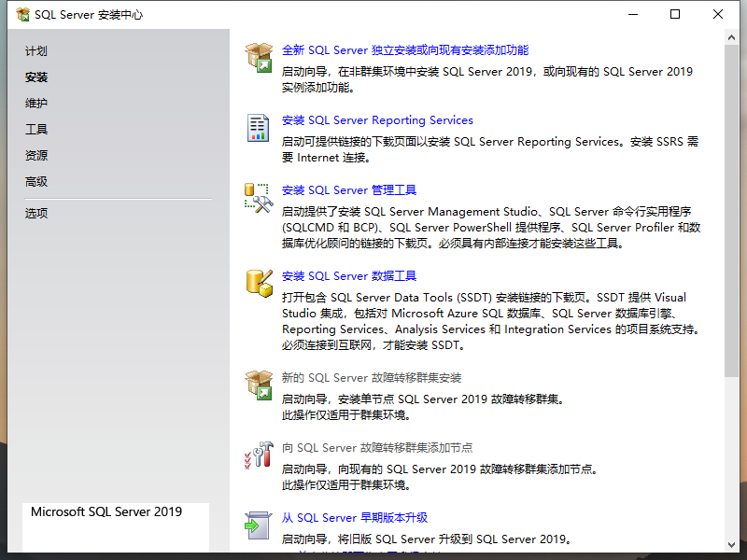Click the vertical scrollbar thumb
Image resolution: width=747 pixels, height=560 pixels.
click(731, 212)
